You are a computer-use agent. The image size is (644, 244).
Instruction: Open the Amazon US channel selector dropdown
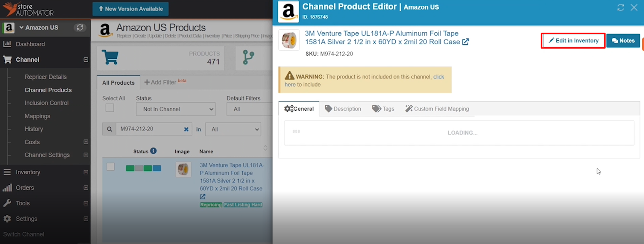coord(39,27)
